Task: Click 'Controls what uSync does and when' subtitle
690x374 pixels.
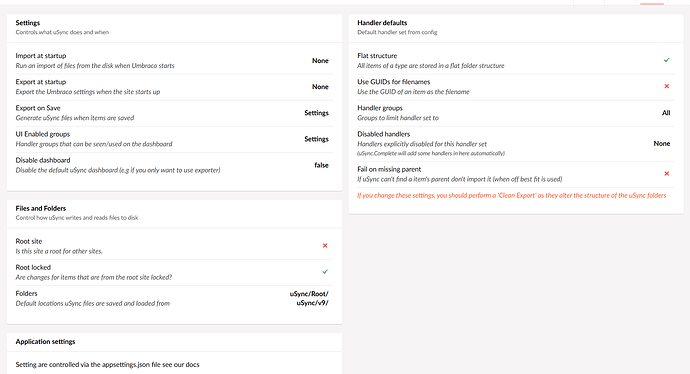Action: click(x=62, y=32)
